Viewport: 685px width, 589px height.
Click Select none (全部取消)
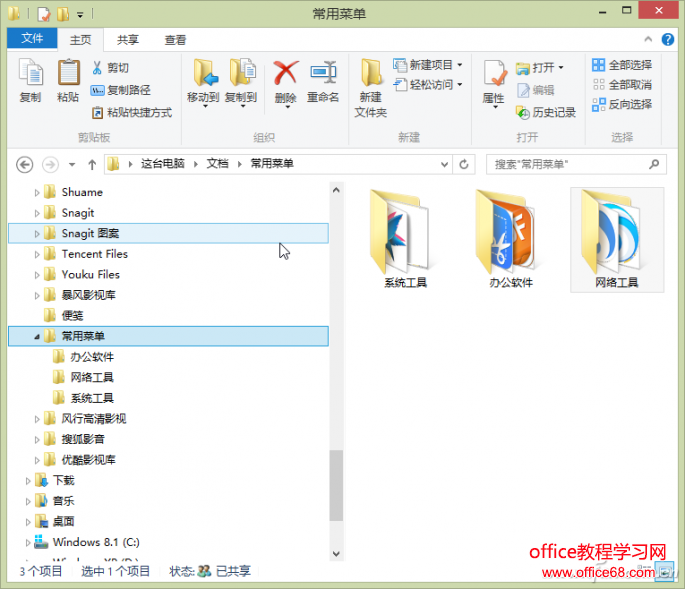coord(622,84)
